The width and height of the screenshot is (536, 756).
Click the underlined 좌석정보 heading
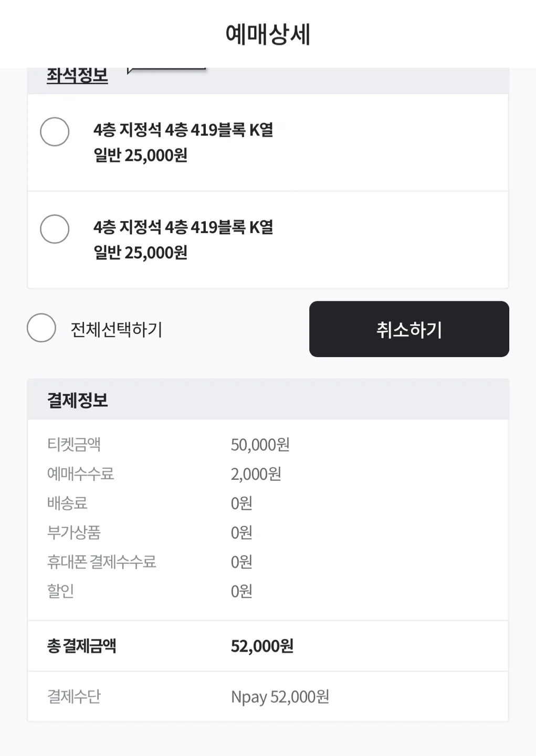click(77, 76)
